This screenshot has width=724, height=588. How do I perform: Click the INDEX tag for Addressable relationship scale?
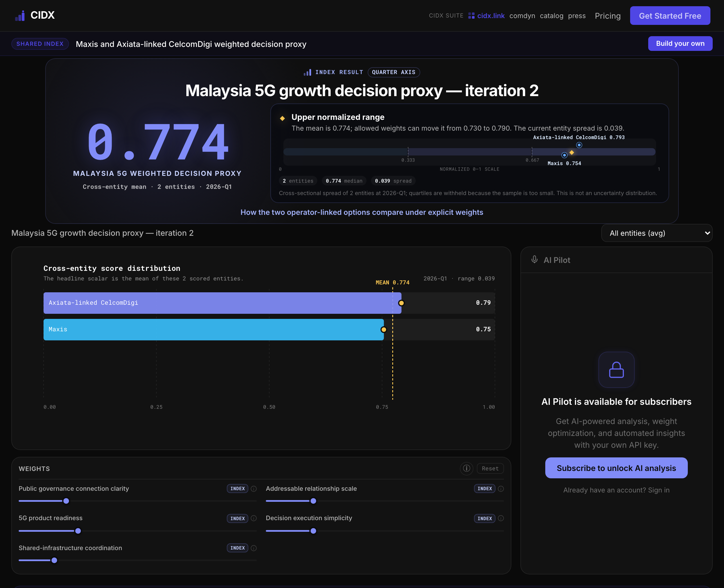tap(484, 488)
